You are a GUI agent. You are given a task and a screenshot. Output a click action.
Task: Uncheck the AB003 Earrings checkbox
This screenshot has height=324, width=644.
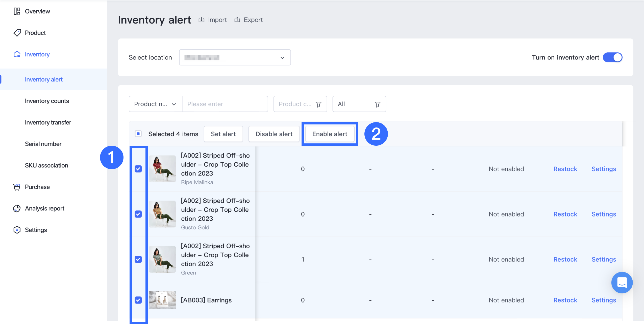tap(138, 300)
